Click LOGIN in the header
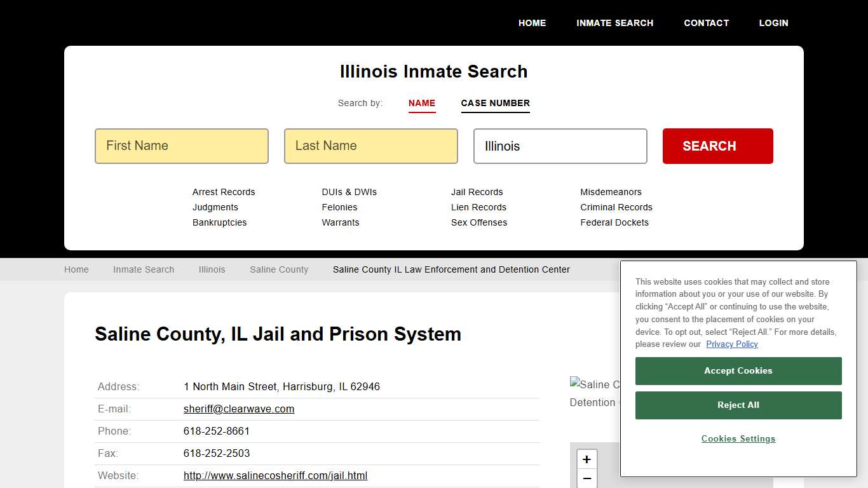 [x=773, y=23]
